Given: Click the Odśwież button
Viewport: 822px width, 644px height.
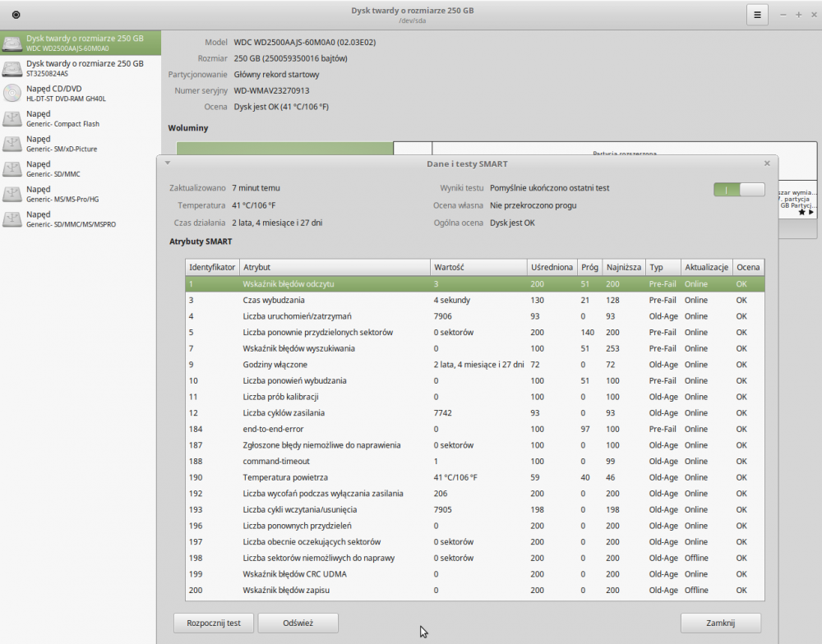Looking at the screenshot, I should click(298, 623).
